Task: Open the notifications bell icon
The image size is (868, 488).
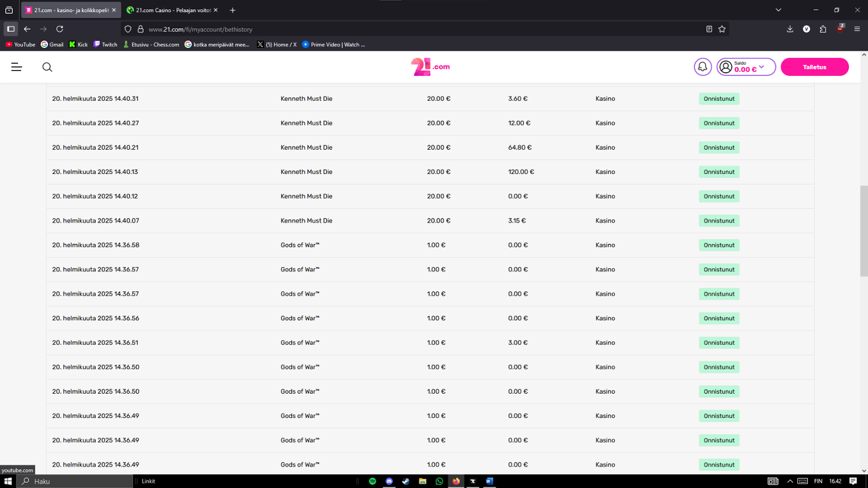Action: tap(703, 67)
